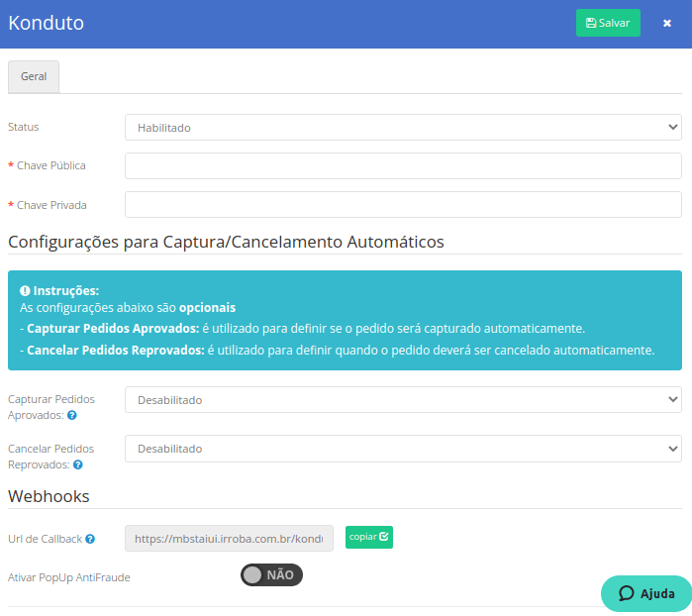Image resolution: width=692 pixels, height=616 pixels.
Task: Click the Salvar button
Action: [x=608, y=23]
